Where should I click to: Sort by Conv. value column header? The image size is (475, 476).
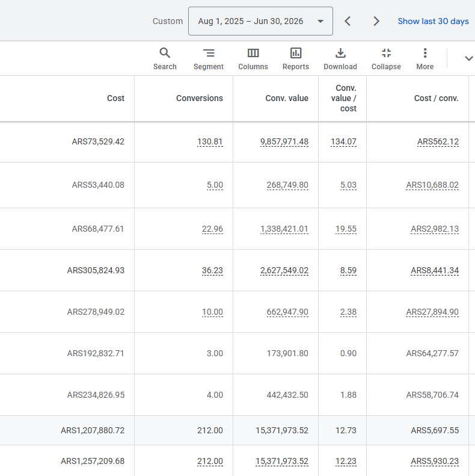(x=287, y=98)
